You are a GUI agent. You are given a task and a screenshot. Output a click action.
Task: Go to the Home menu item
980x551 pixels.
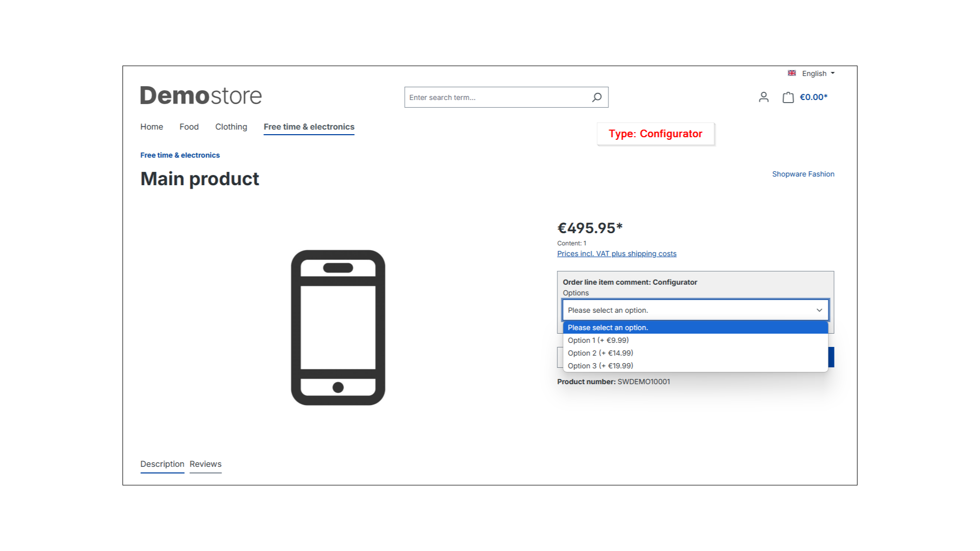coord(152,127)
